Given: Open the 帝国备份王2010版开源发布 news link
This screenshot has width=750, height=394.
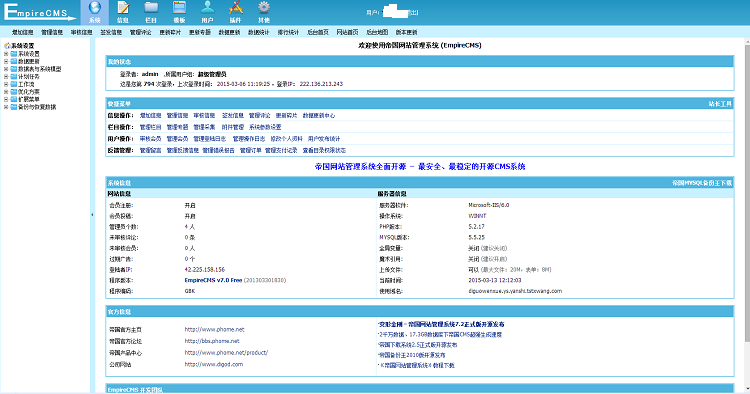Looking at the screenshot, I should pyautogui.click(x=412, y=355).
